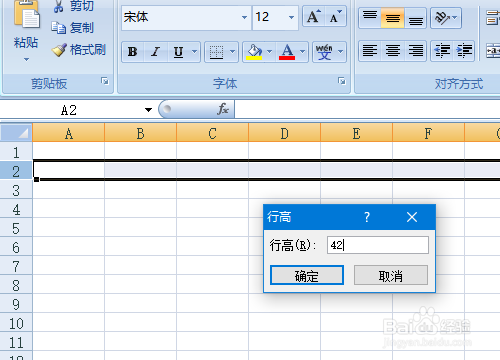Select the Format Painter (格式刷) brush
Image resolution: width=500 pixels, height=360 pixels.
pos(59,50)
